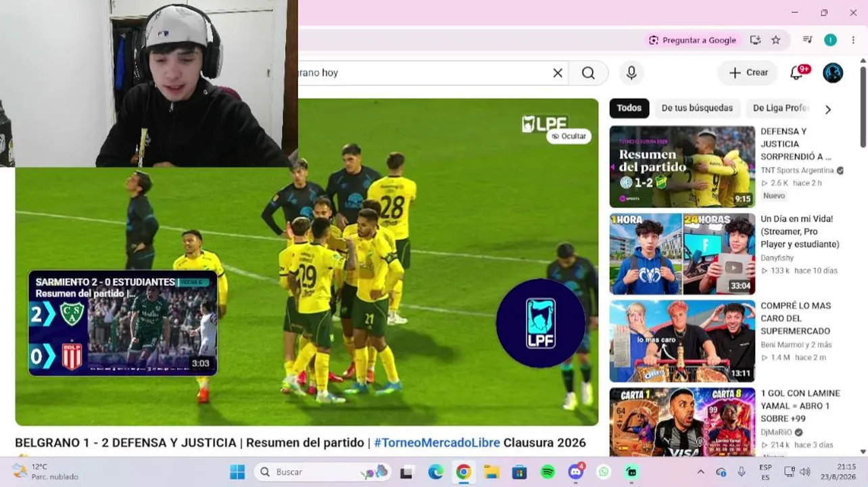Switch to Google Chrome on the taskbar

pyautogui.click(x=463, y=472)
